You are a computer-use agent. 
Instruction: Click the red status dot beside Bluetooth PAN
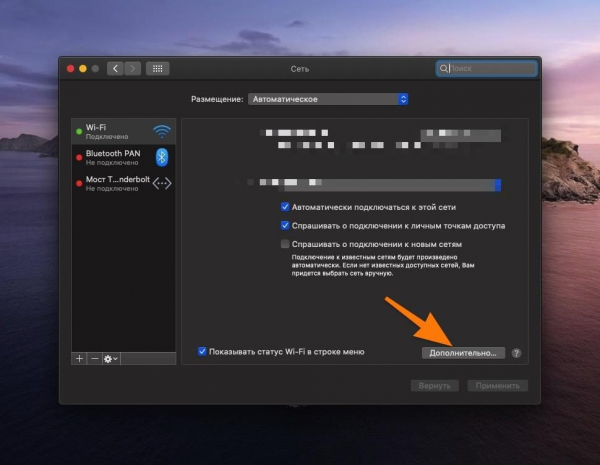(79, 158)
